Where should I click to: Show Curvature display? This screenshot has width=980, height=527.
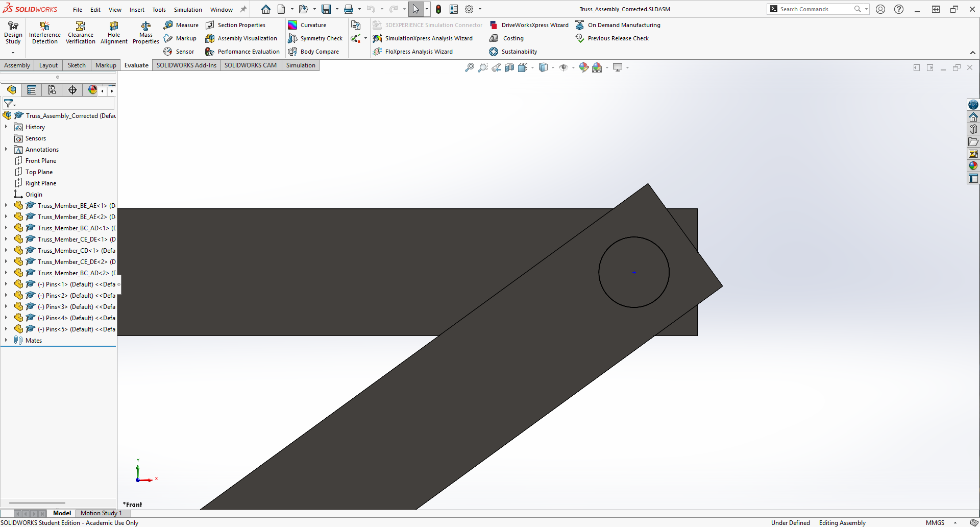click(x=307, y=25)
